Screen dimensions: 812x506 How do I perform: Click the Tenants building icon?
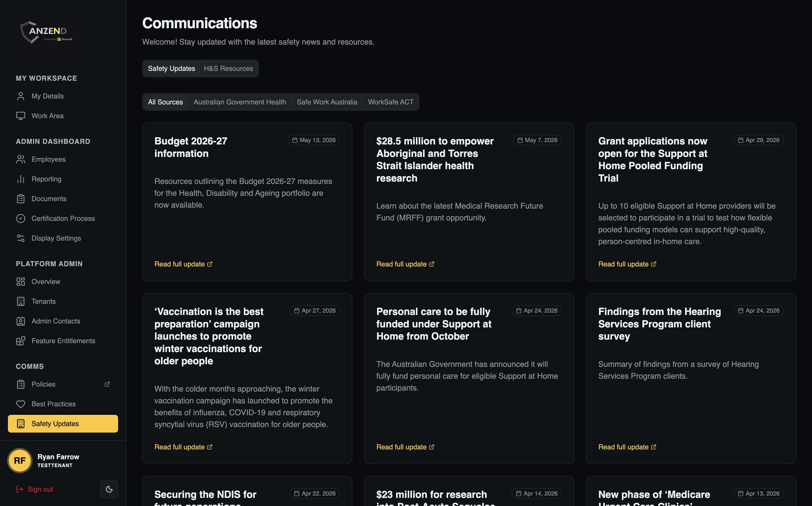pyautogui.click(x=21, y=302)
